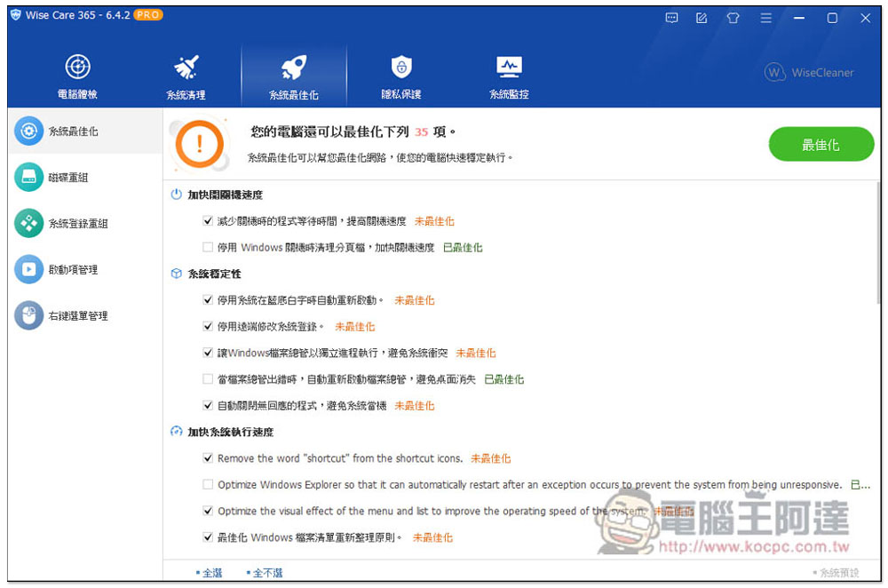The height and width of the screenshot is (588, 888).
Task: Switch to the 系統清理 tab
Action: (186, 77)
